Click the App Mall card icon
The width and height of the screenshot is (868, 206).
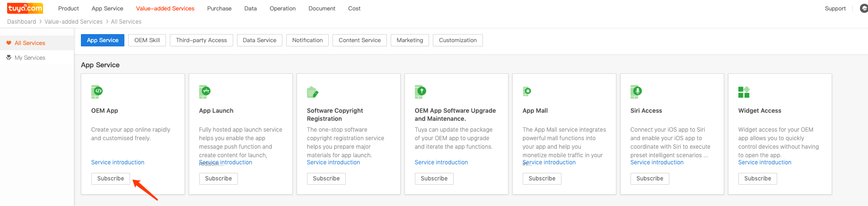[x=527, y=91]
